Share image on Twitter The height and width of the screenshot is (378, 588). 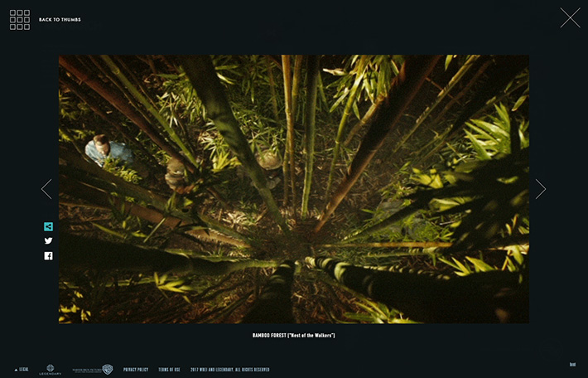[x=48, y=241]
